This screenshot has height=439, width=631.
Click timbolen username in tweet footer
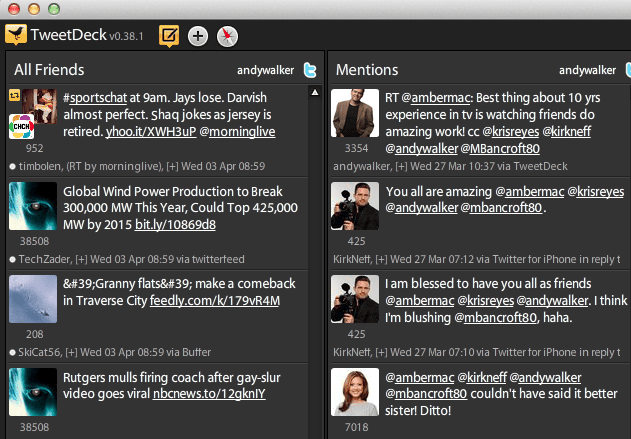[x=40, y=166]
